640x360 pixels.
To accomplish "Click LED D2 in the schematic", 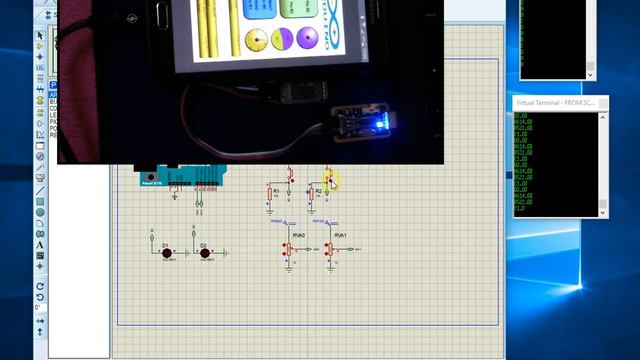I will point(205,253).
